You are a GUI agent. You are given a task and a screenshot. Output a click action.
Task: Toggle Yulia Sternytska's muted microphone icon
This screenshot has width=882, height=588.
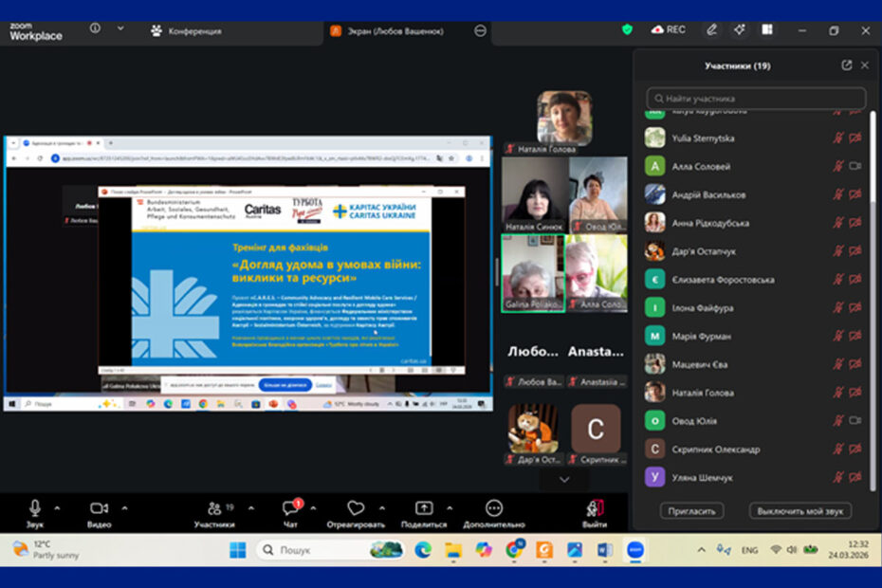[x=838, y=138]
